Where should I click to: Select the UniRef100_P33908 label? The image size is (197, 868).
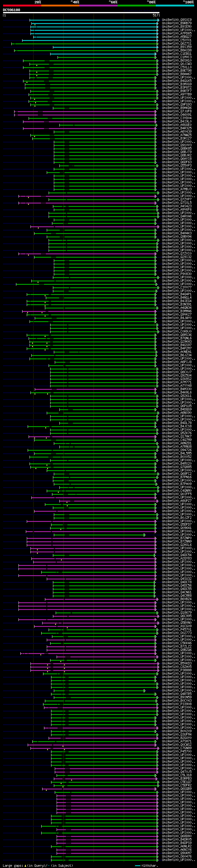coord(176,704)
